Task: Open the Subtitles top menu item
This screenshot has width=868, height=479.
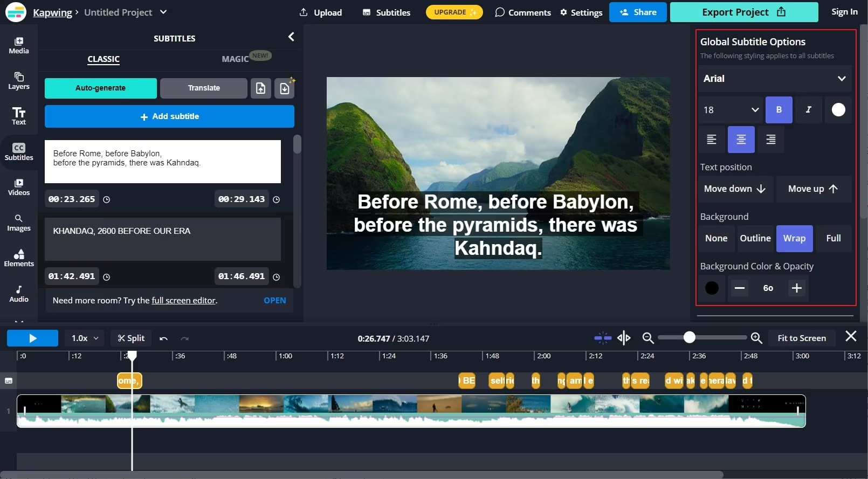Action: click(386, 12)
